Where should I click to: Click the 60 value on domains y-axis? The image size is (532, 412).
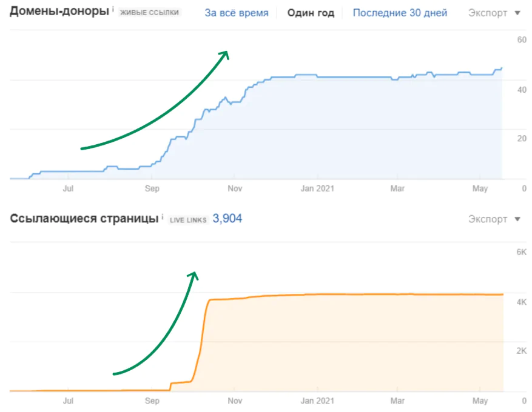(521, 40)
